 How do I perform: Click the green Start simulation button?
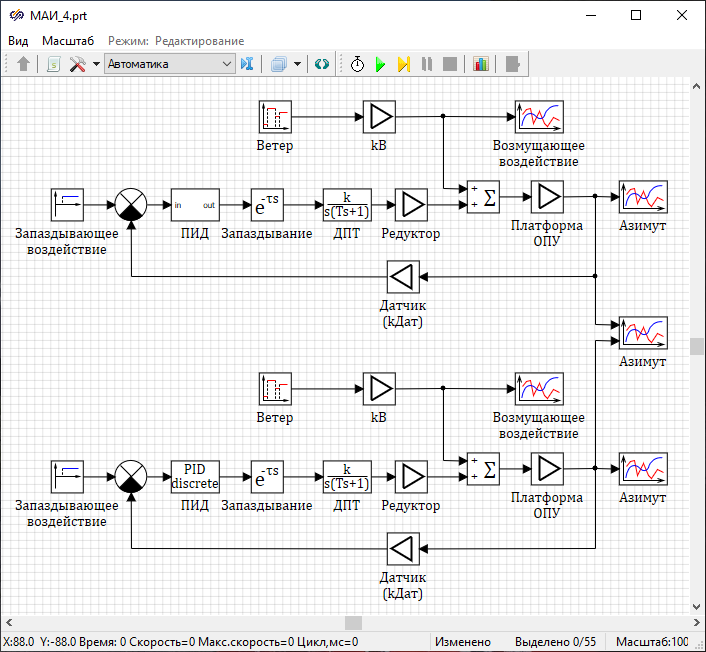tap(380, 64)
